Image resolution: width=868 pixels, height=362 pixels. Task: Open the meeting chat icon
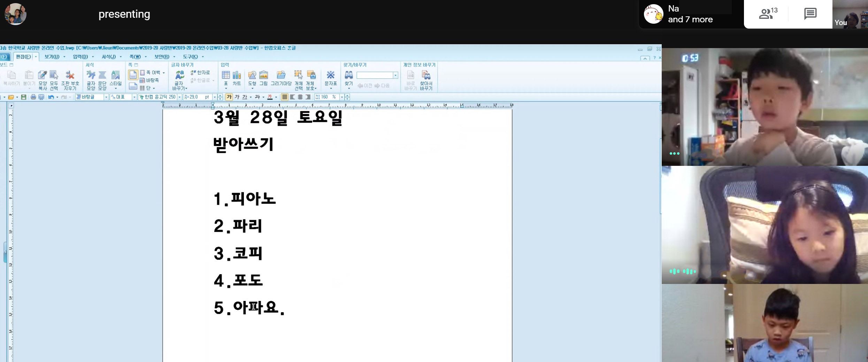[x=810, y=14]
